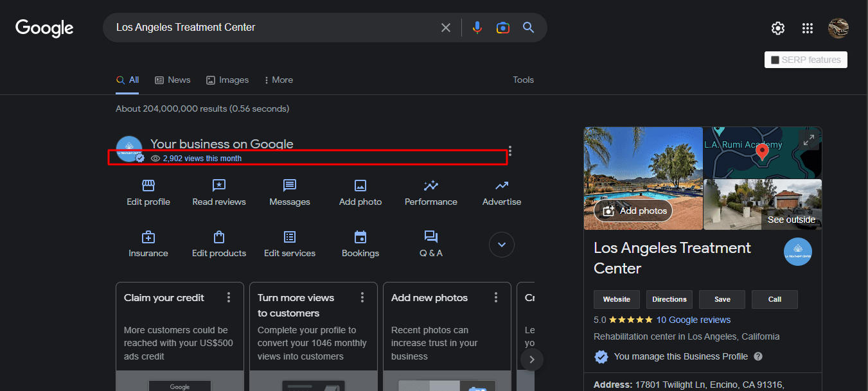Open business profile three-dot menu
The height and width of the screenshot is (391, 868).
(x=510, y=151)
